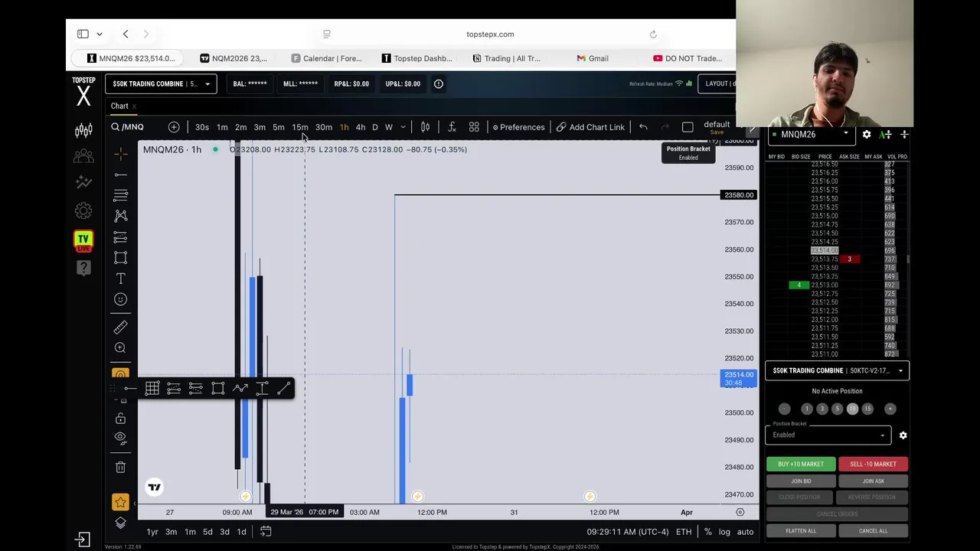Select the Text tool
The image size is (980, 551).
pos(120,279)
